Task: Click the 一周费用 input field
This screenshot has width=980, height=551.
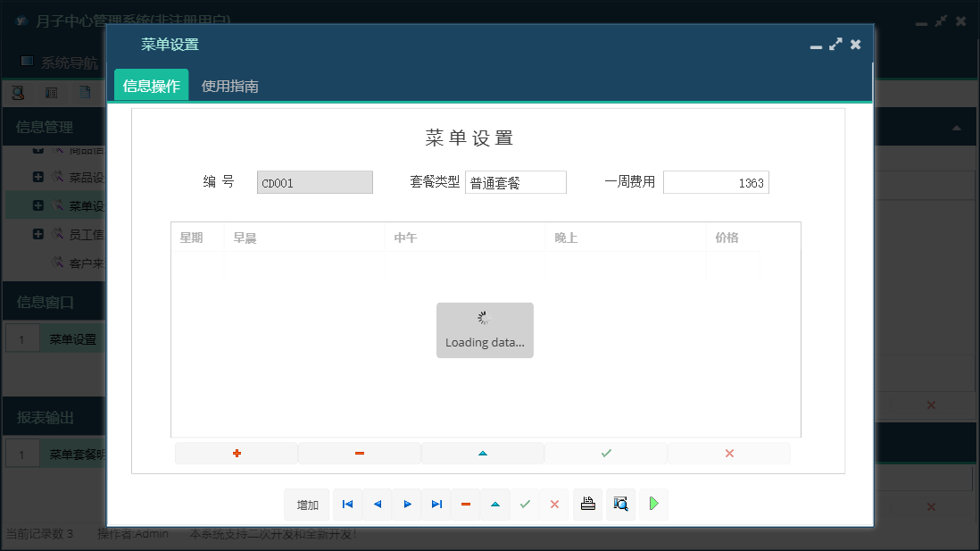Action: pos(716,182)
